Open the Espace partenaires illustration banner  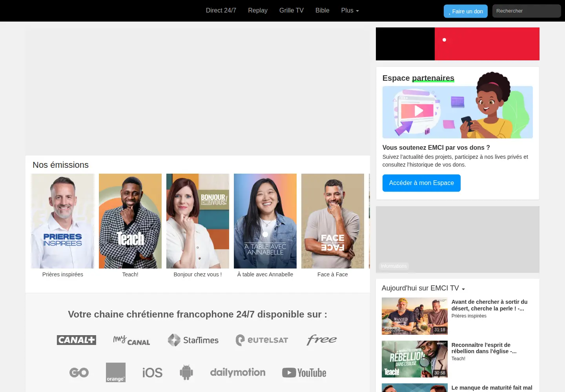tap(457, 112)
